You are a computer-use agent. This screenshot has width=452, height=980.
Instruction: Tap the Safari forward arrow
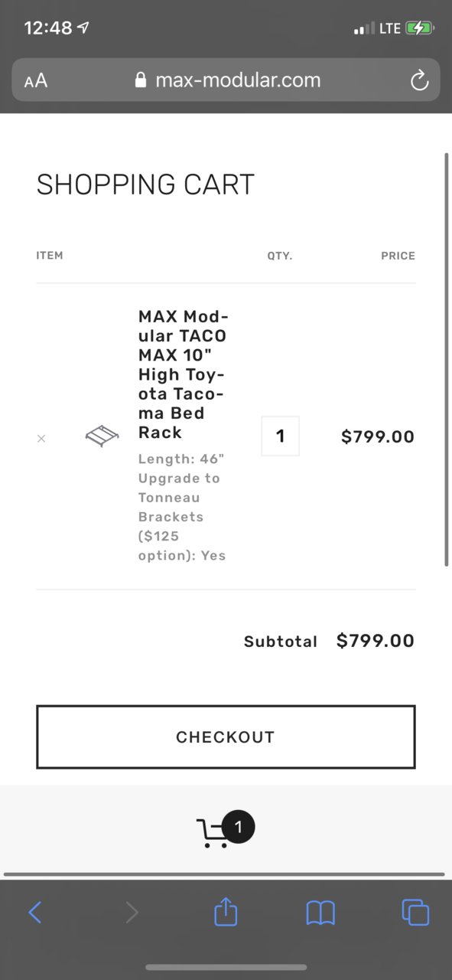click(x=132, y=912)
